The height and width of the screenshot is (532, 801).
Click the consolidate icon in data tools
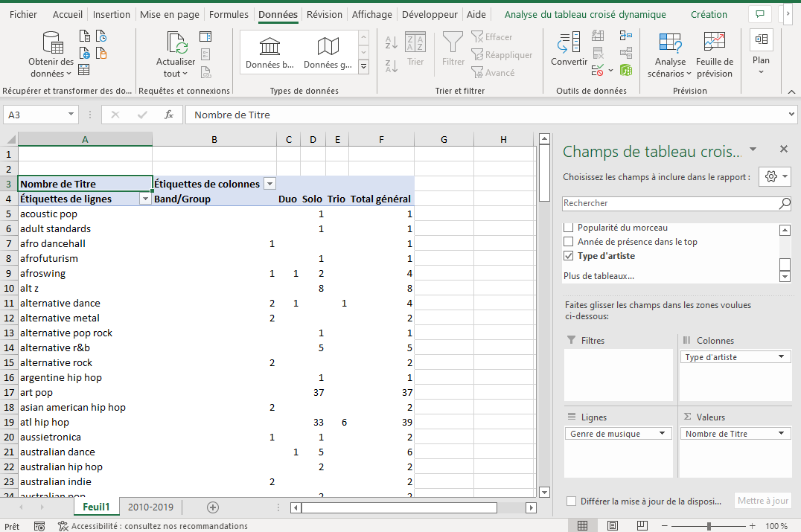pyautogui.click(x=626, y=36)
